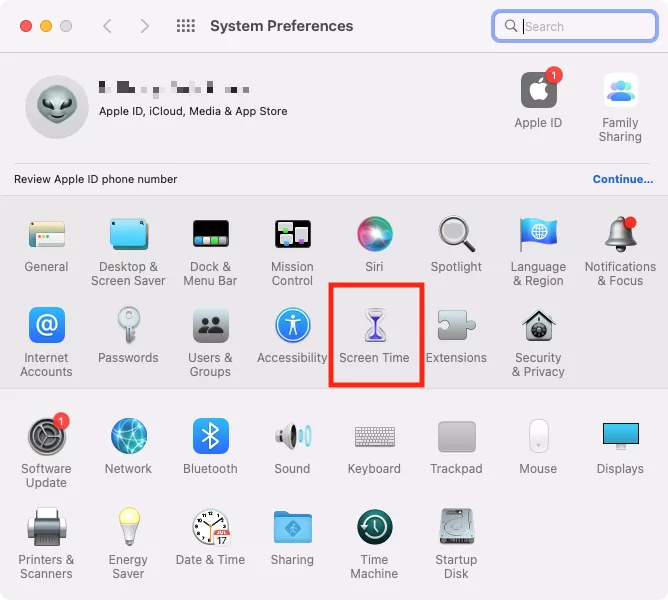Click the Continue... link

click(x=622, y=179)
